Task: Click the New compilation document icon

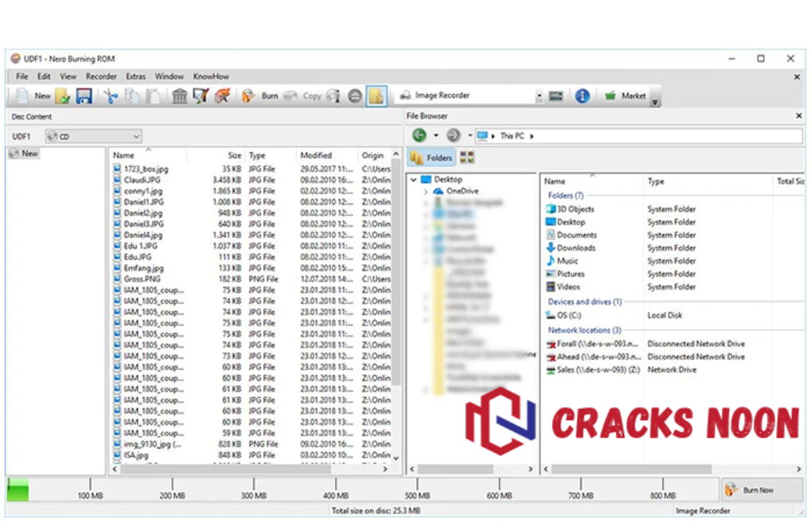Action: [22, 95]
